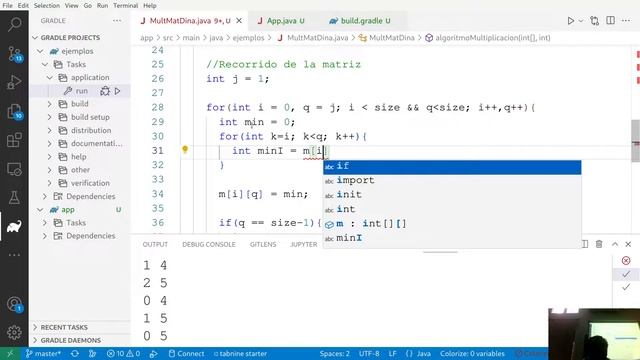
Task: Open changes compare icon in editor toolbar
Action: 595,20
